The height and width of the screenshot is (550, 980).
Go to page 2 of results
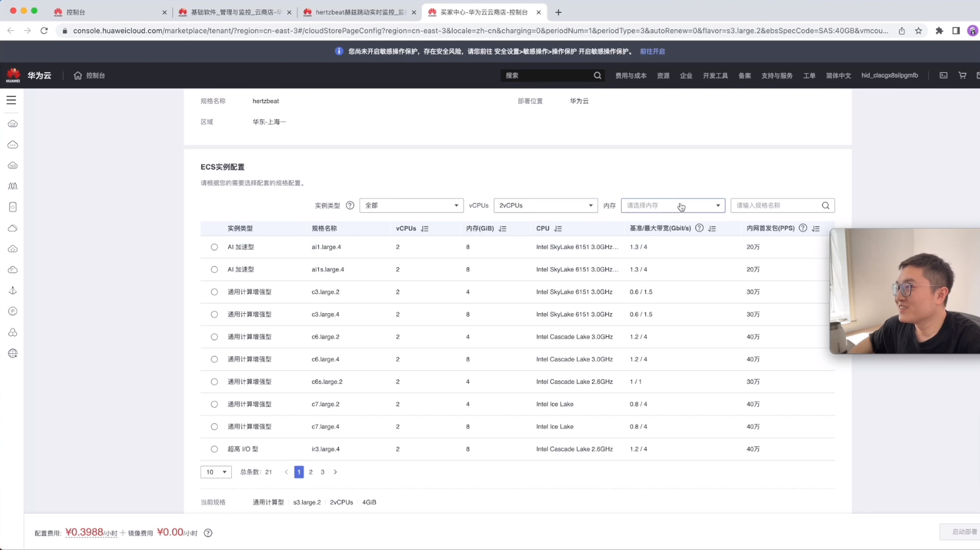click(x=311, y=472)
